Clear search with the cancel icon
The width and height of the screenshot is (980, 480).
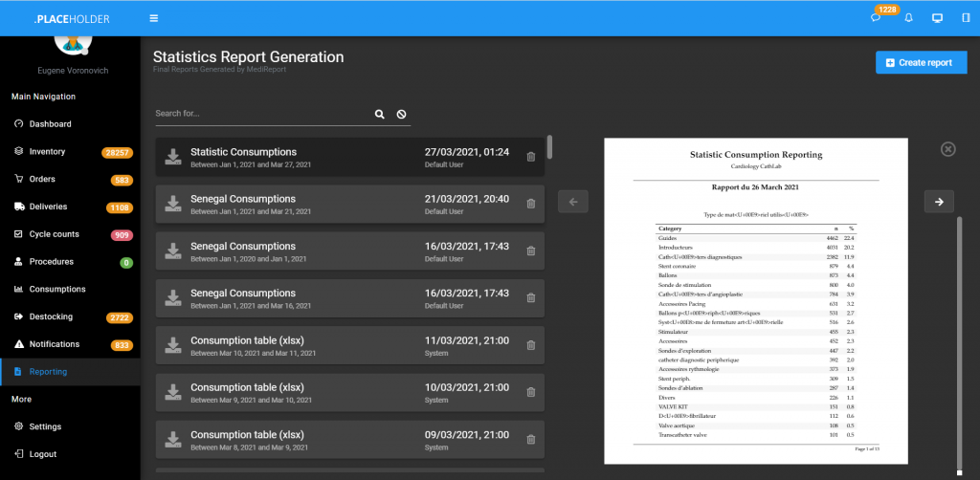pos(402,114)
